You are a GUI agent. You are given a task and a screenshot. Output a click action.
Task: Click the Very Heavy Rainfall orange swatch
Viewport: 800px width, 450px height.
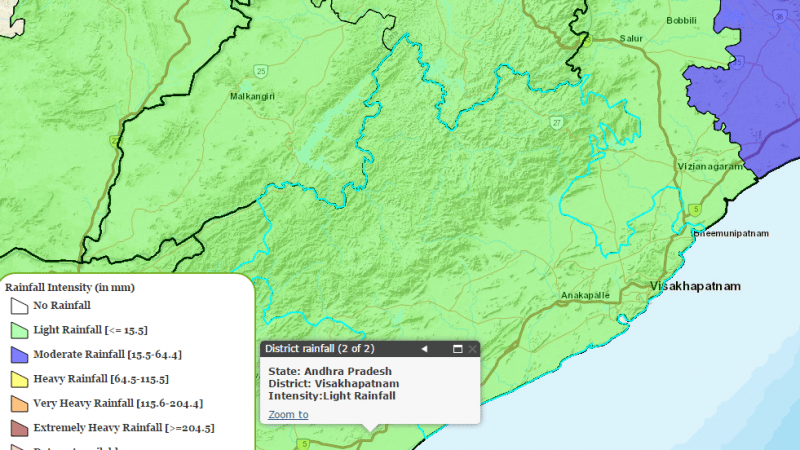tap(19, 404)
